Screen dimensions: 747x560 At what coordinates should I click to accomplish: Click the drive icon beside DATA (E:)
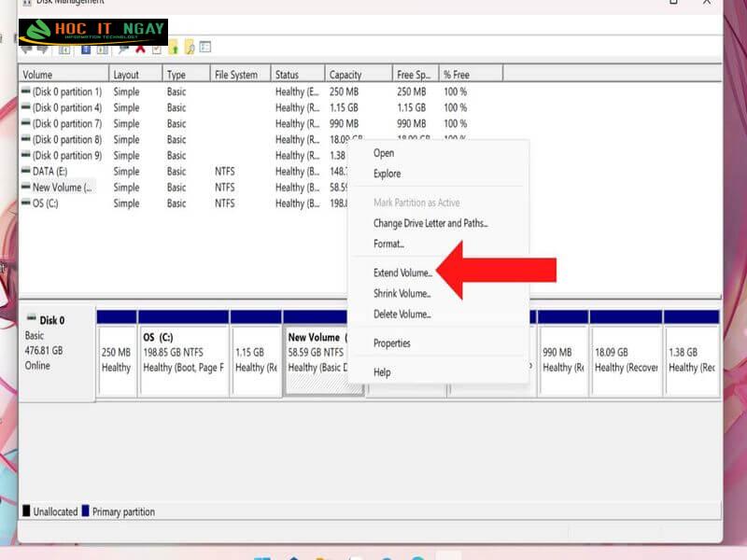click(x=26, y=171)
